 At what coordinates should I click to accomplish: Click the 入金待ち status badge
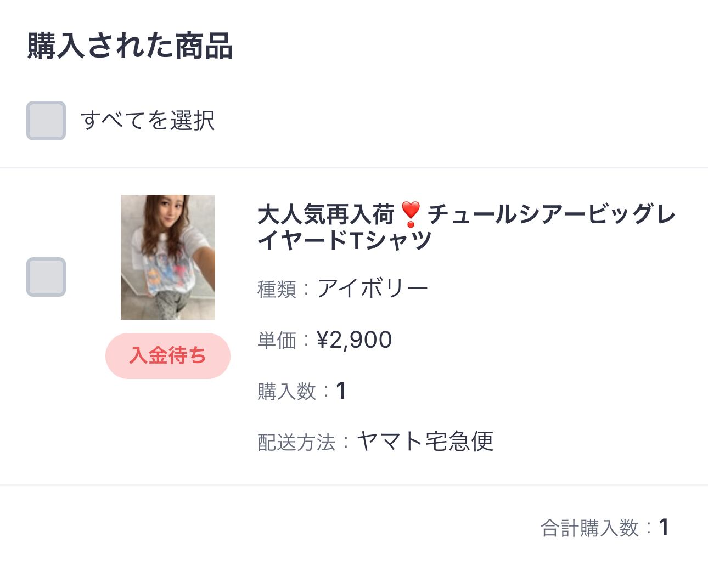(168, 355)
